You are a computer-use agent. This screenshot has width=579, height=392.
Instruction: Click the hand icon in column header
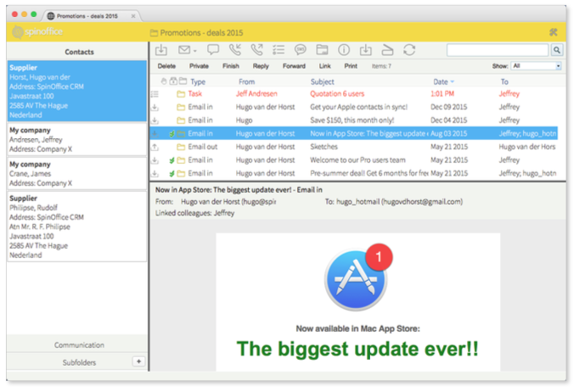[x=164, y=81]
